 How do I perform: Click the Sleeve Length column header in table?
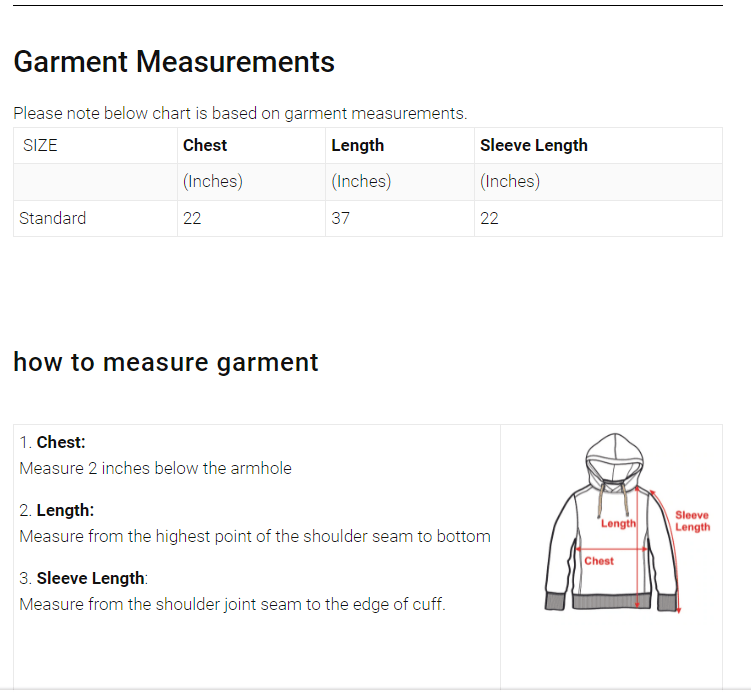click(x=533, y=145)
